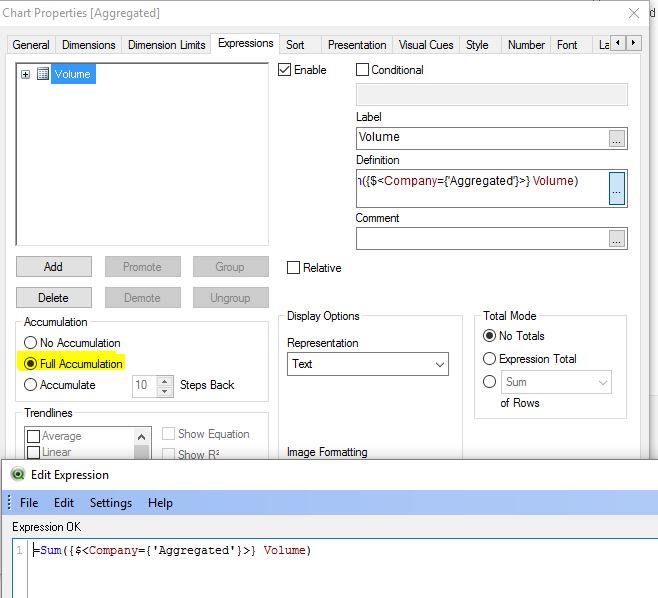The image size is (658, 598).
Task: Click the tab scroll right arrow
Action: point(633,43)
